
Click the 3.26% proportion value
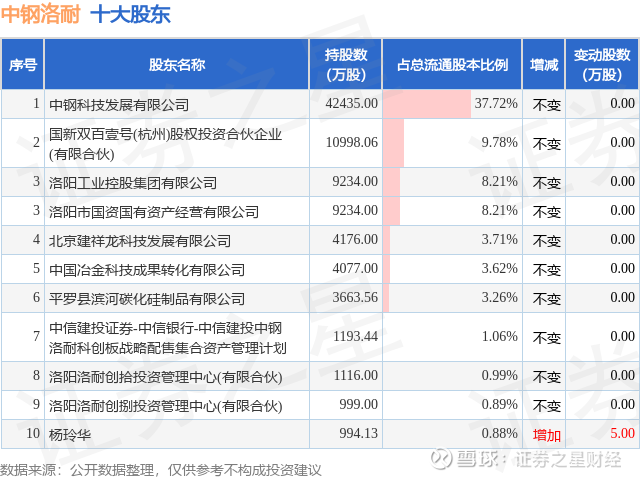click(500, 297)
